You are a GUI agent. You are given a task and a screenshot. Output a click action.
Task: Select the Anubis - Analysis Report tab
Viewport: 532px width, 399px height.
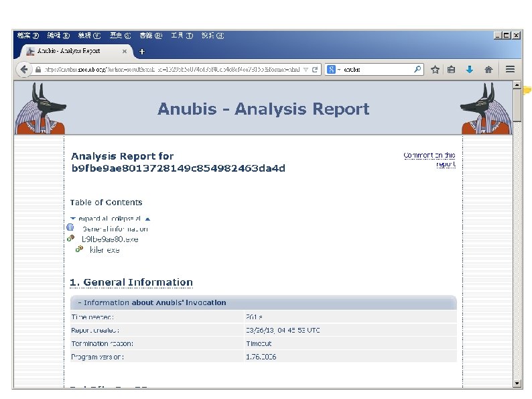tap(76, 51)
